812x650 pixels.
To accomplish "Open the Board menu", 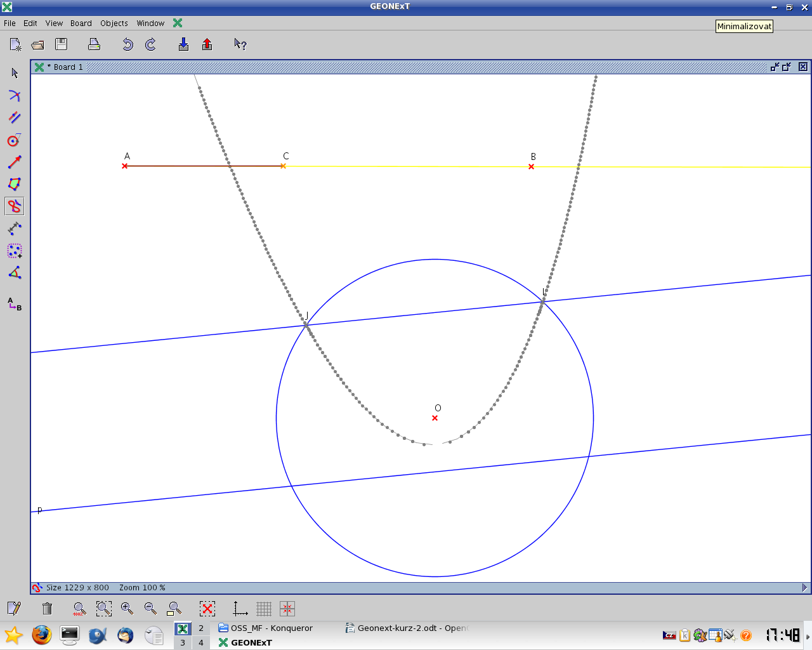I will pos(81,23).
